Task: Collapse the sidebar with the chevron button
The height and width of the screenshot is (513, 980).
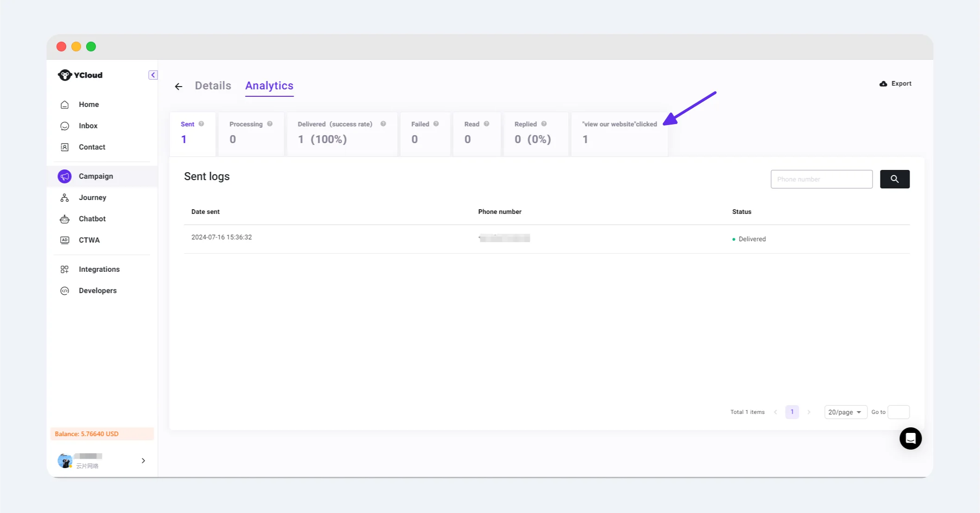Action: 153,75
